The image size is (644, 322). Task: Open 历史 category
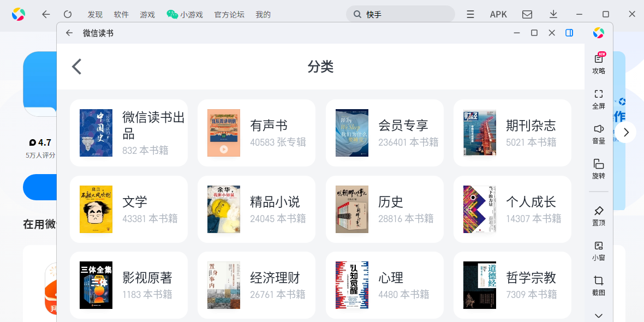click(384, 209)
